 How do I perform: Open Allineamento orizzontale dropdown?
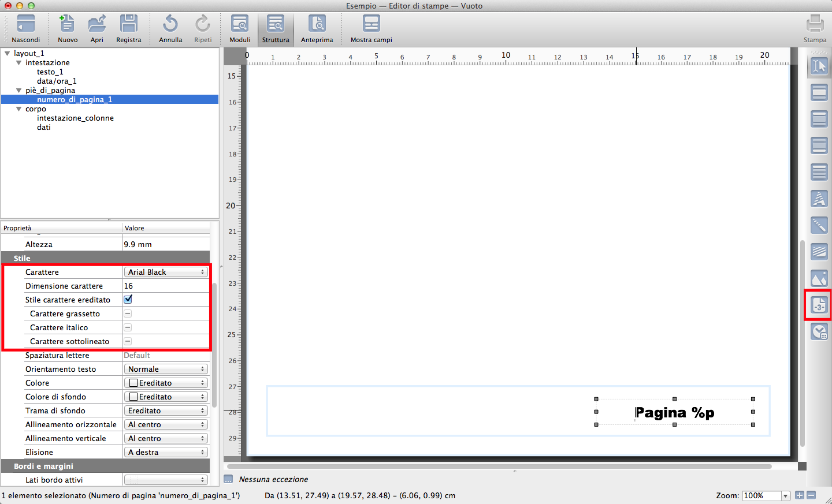[x=166, y=424]
